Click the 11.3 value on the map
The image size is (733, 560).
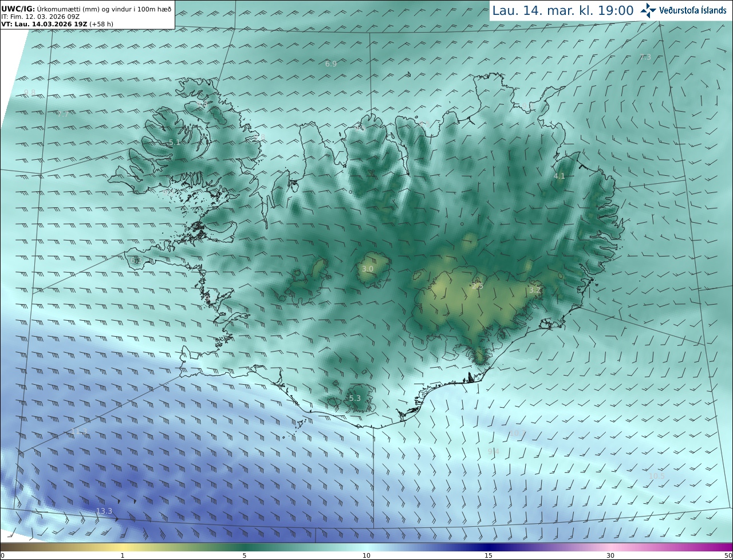tap(79, 431)
